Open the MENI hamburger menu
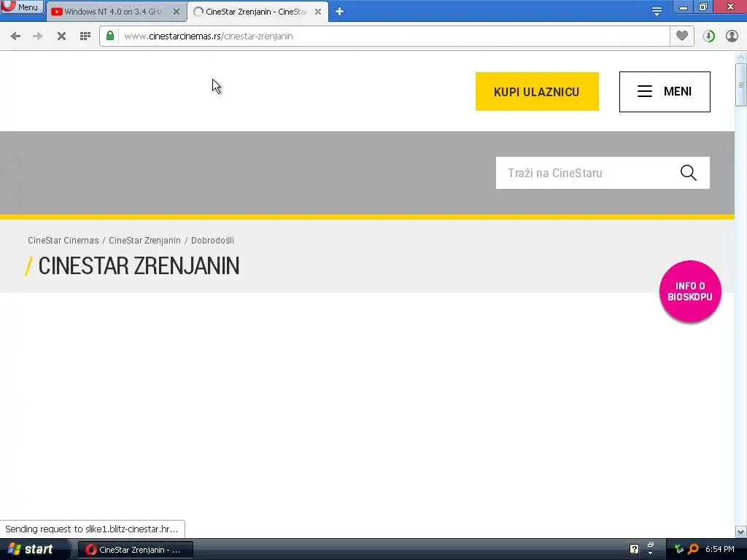 tap(665, 91)
